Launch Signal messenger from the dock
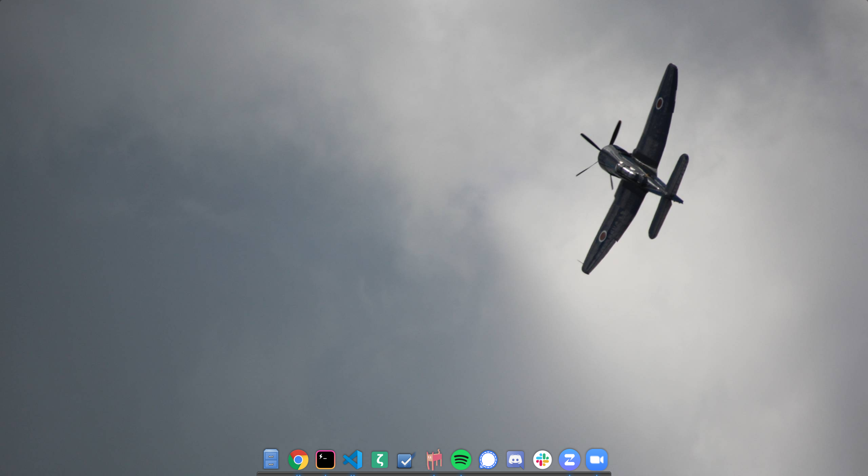This screenshot has height=476, width=868. point(488,460)
